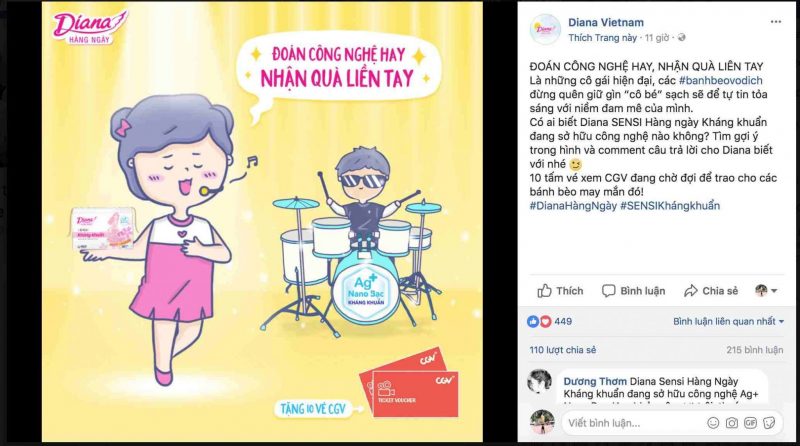Attach a photo with the camera icon

(732, 423)
